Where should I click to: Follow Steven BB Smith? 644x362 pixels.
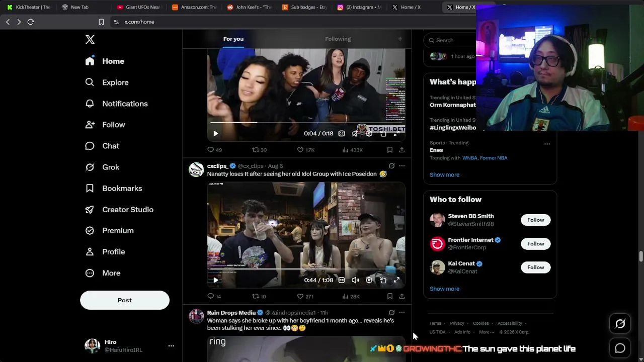535,220
